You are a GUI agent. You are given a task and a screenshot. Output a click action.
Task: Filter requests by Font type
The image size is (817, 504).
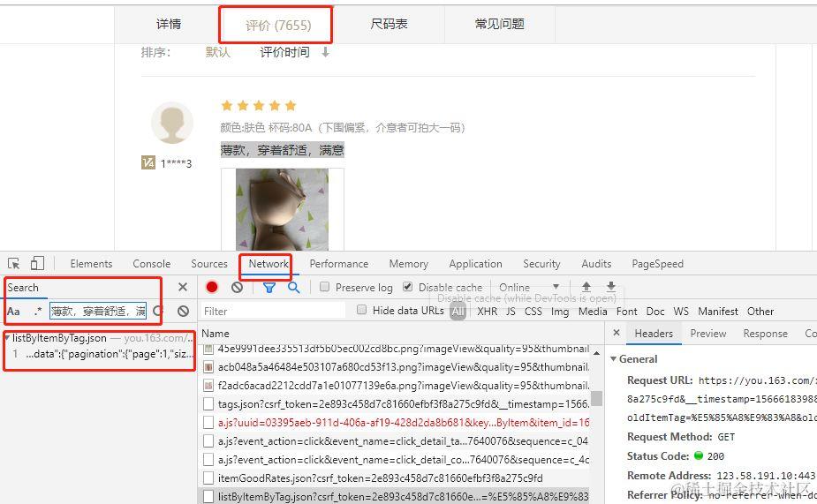click(626, 312)
